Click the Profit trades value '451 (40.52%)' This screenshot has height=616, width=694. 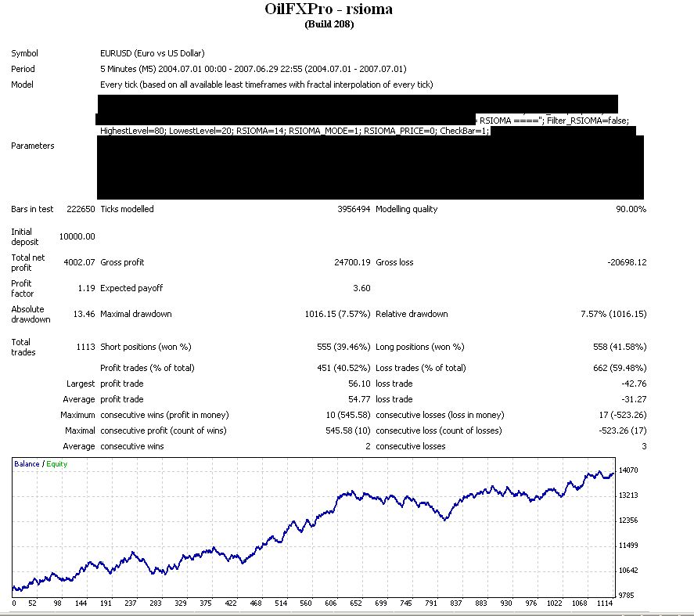(343, 368)
